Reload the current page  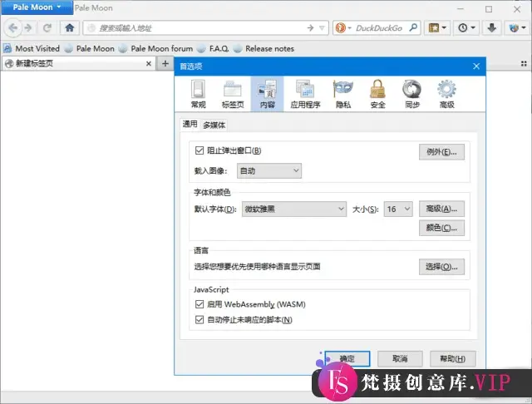(x=47, y=27)
